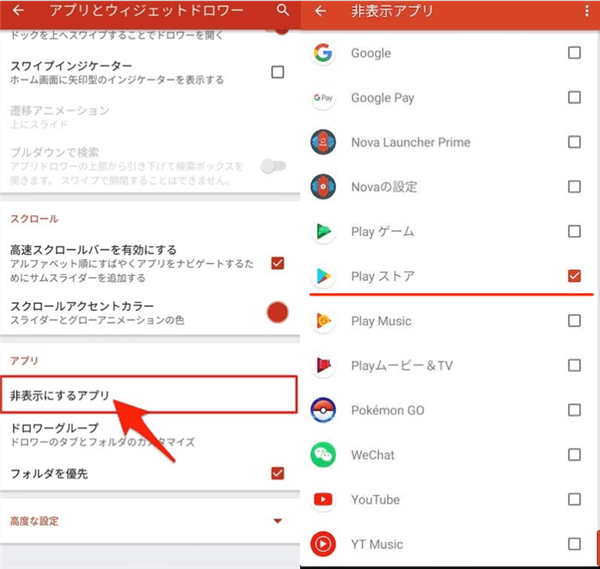This screenshot has height=569, width=600.
Task: Tap the Playムービー&TV icon
Action: pyautogui.click(x=323, y=365)
